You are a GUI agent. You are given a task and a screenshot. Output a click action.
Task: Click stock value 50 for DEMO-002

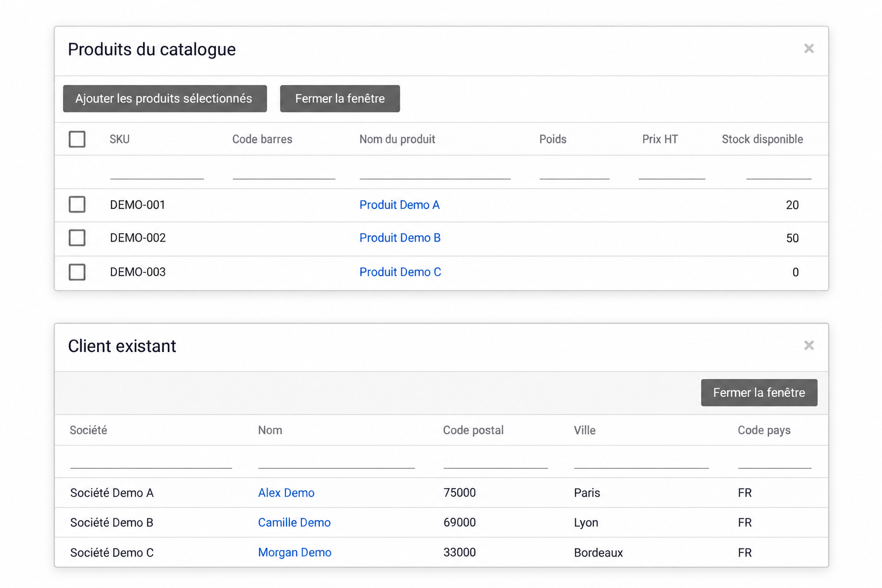point(792,238)
